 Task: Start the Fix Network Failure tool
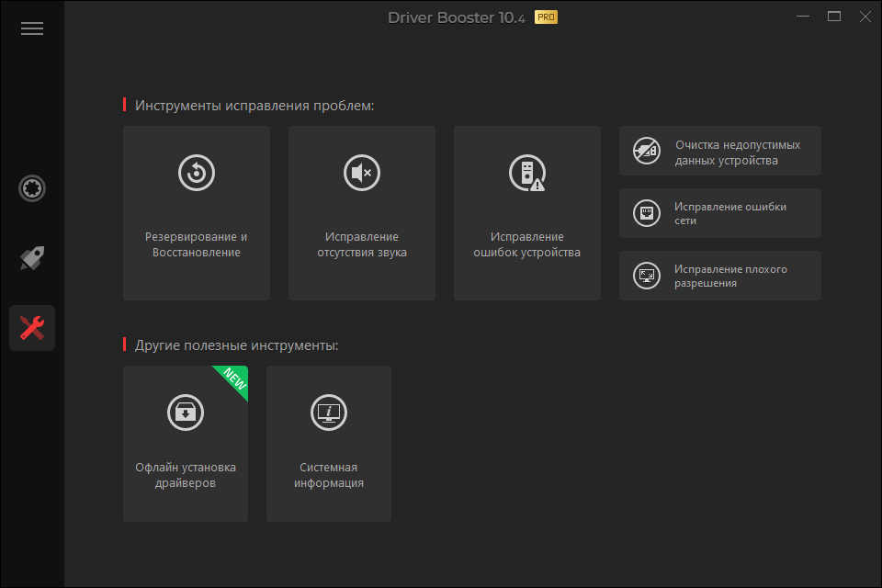click(719, 212)
